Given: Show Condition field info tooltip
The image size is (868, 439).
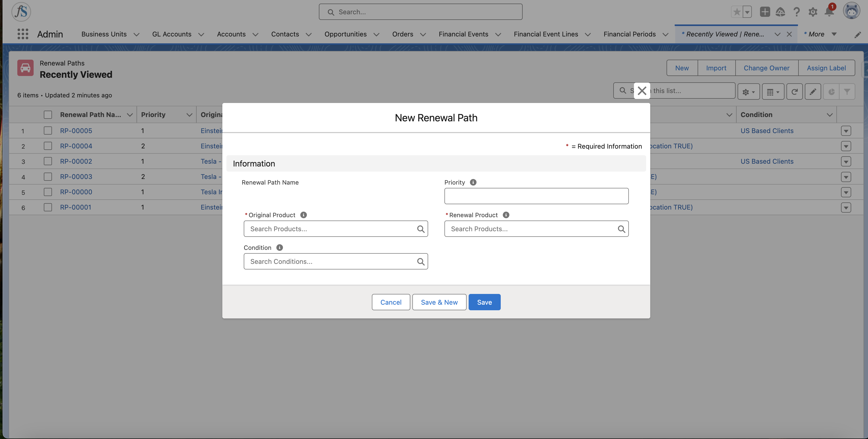Looking at the screenshot, I should click(279, 248).
